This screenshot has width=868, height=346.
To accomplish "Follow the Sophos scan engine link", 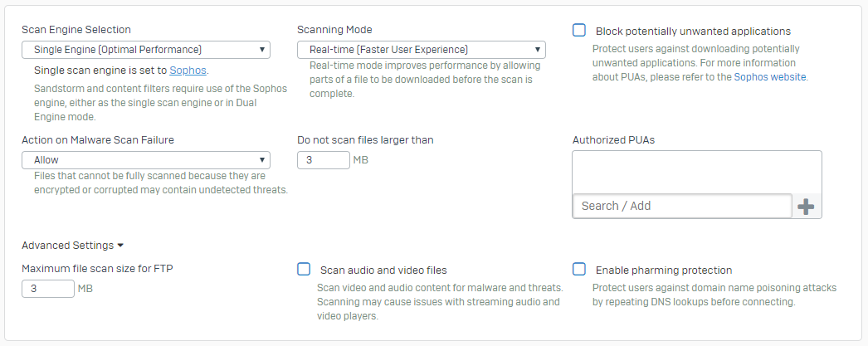I will coord(188,71).
